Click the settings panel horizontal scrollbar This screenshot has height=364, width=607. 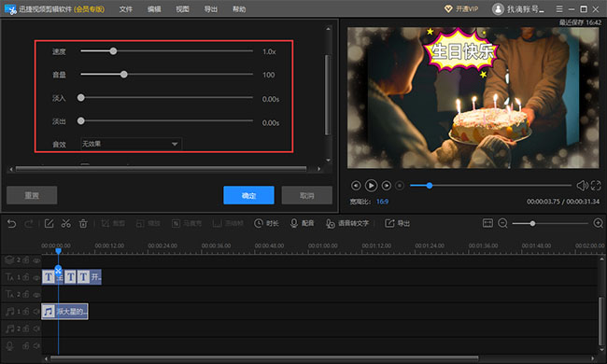click(x=161, y=169)
